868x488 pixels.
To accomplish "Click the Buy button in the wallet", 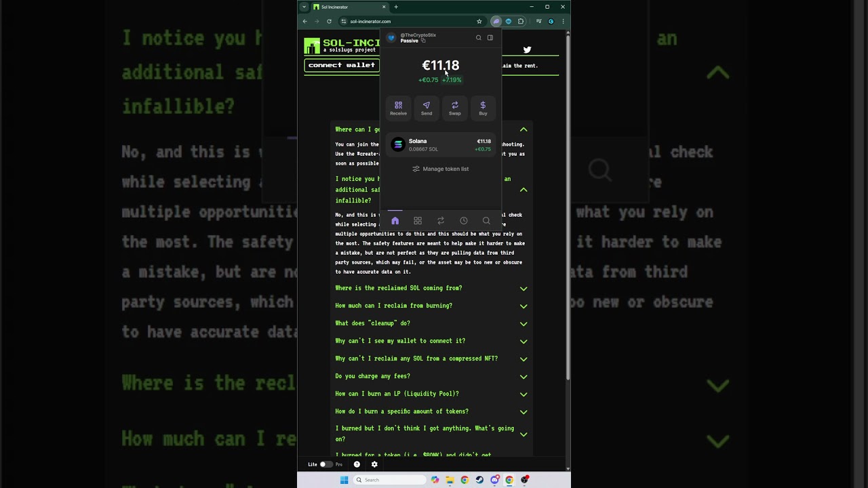I will [483, 108].
